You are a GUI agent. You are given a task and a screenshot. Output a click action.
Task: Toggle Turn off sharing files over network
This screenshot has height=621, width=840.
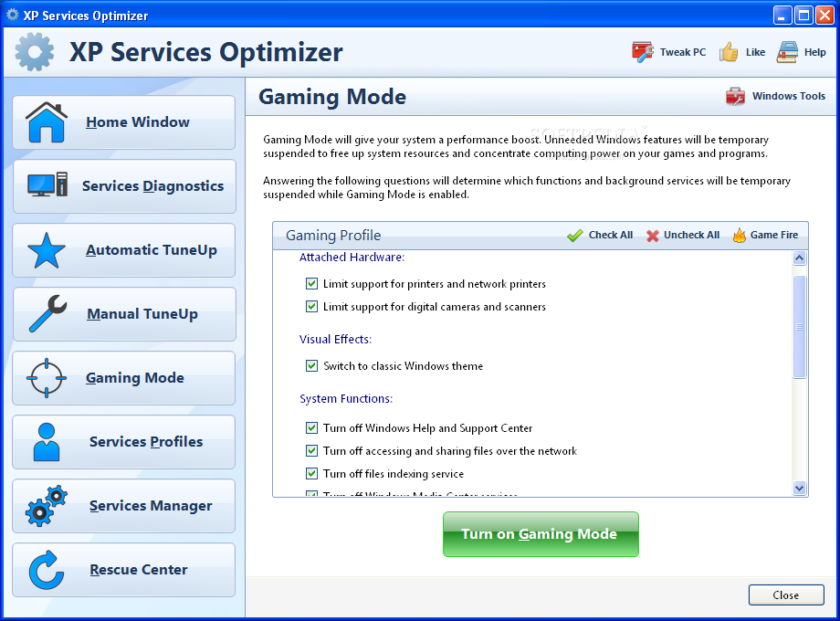(311, 450)
